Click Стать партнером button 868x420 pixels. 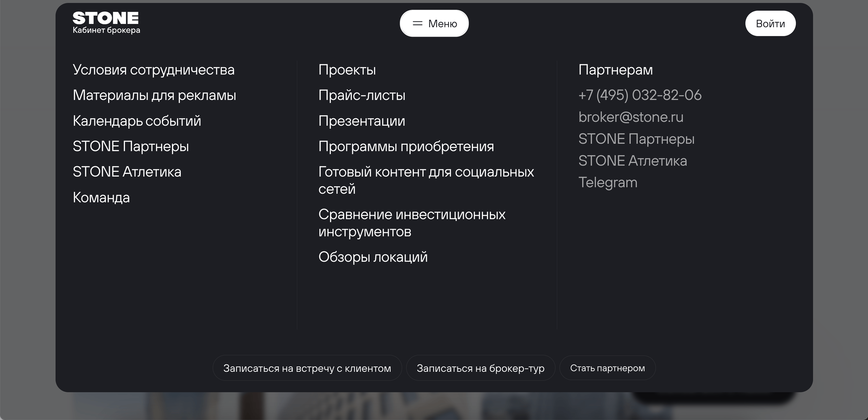[x=607, y=368]
